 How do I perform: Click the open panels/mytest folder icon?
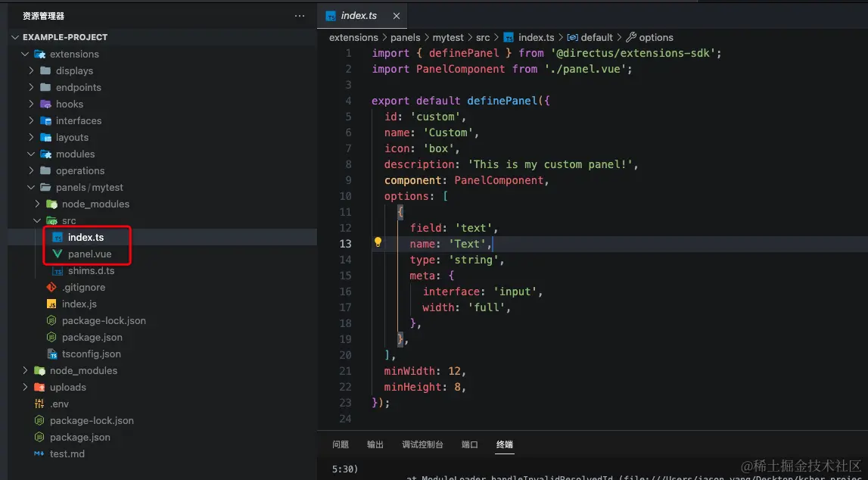(45, 187)
